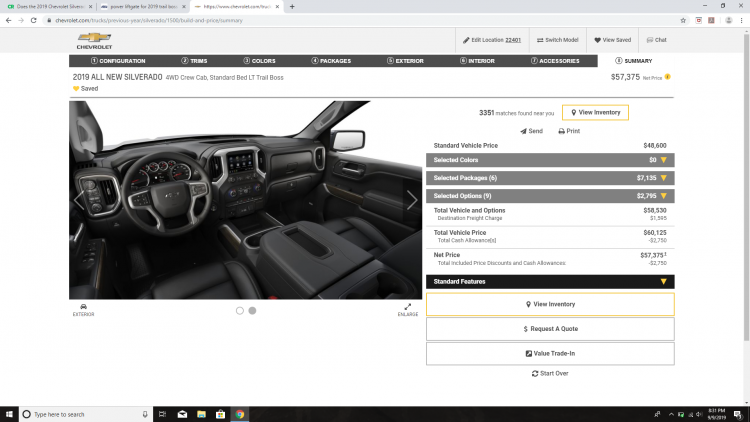Open a new browser tab
Screen dimensions: 750x422
point(292,7)
